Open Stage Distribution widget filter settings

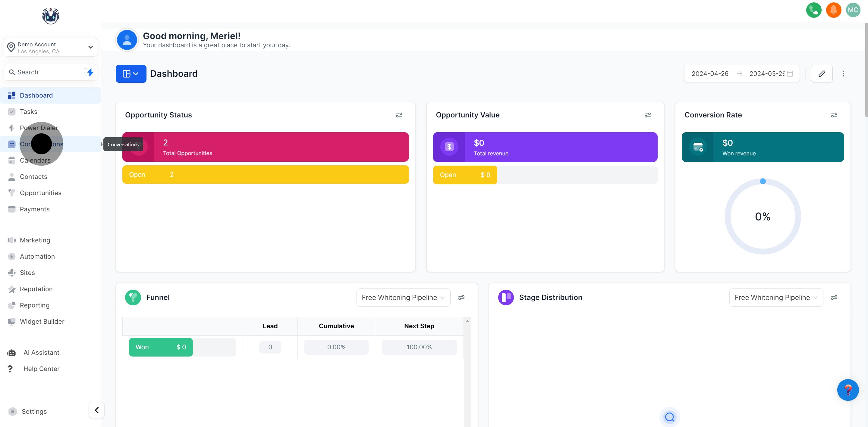tap(834, 297)
